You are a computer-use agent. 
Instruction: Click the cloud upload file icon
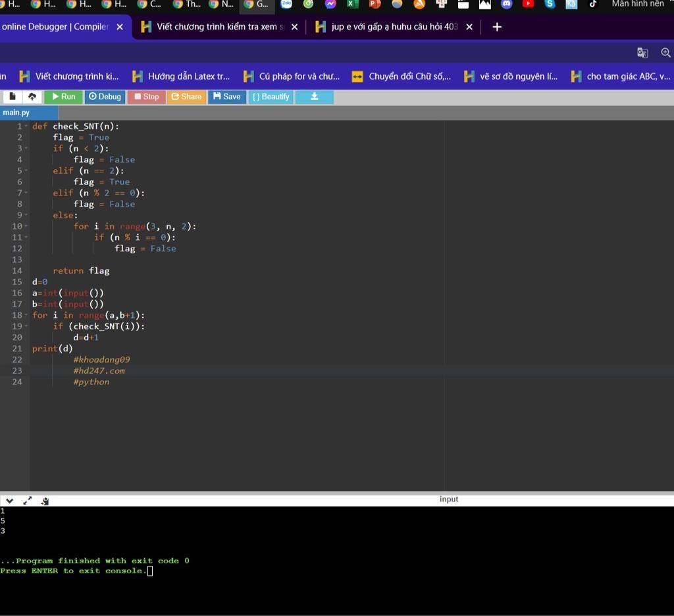tap(32, 96)
